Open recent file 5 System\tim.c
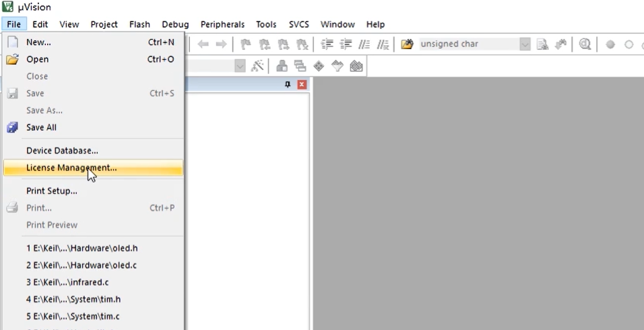Screen dimensions: 644x330 coord(93,316)
